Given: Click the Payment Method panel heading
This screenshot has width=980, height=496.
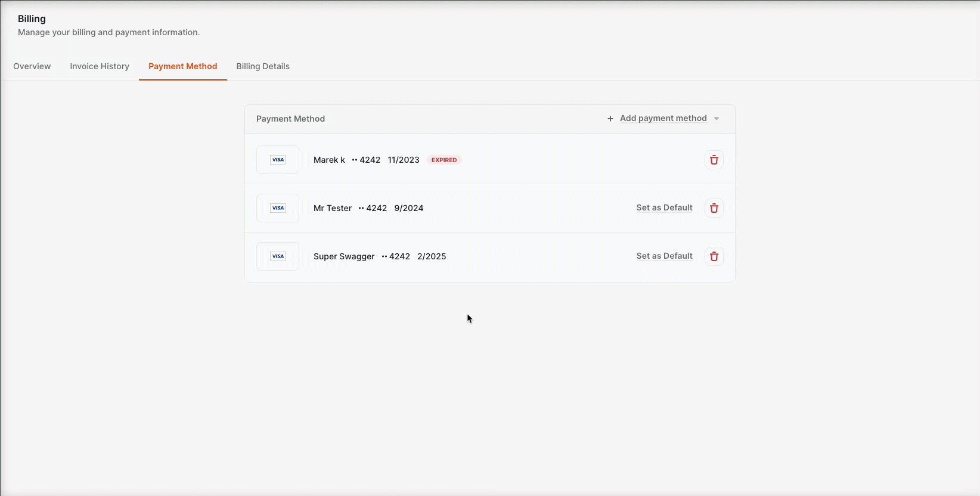Looking at the screenshot, I should click(290, 119).
